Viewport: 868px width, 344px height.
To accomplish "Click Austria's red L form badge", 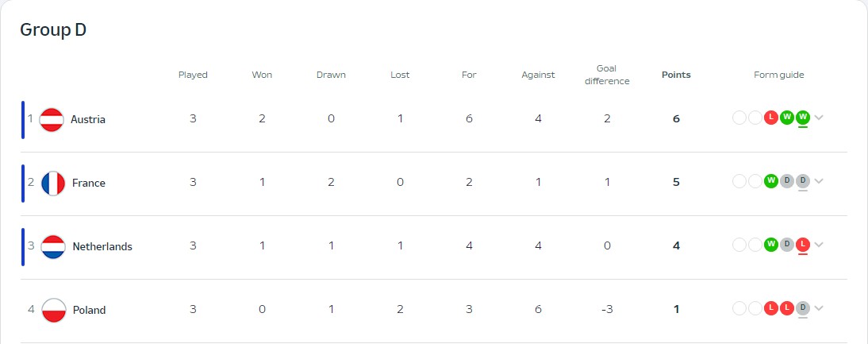I will (x=770, y=118).
